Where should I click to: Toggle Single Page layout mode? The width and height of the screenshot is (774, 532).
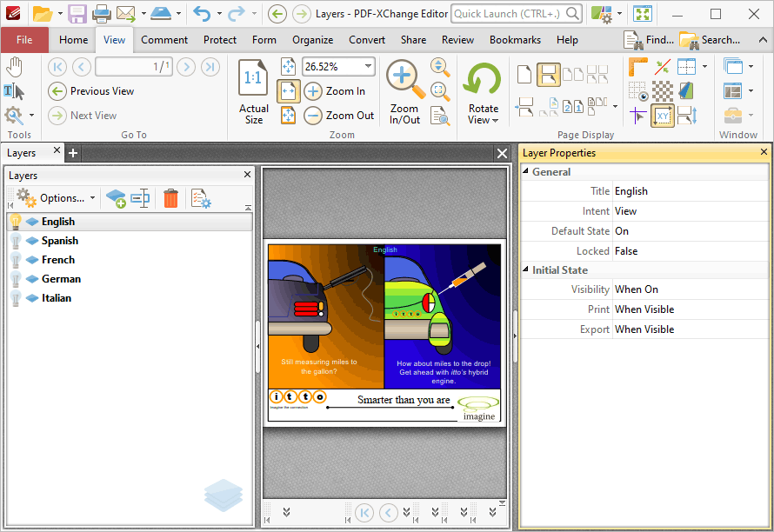click(x=524, y=75)
